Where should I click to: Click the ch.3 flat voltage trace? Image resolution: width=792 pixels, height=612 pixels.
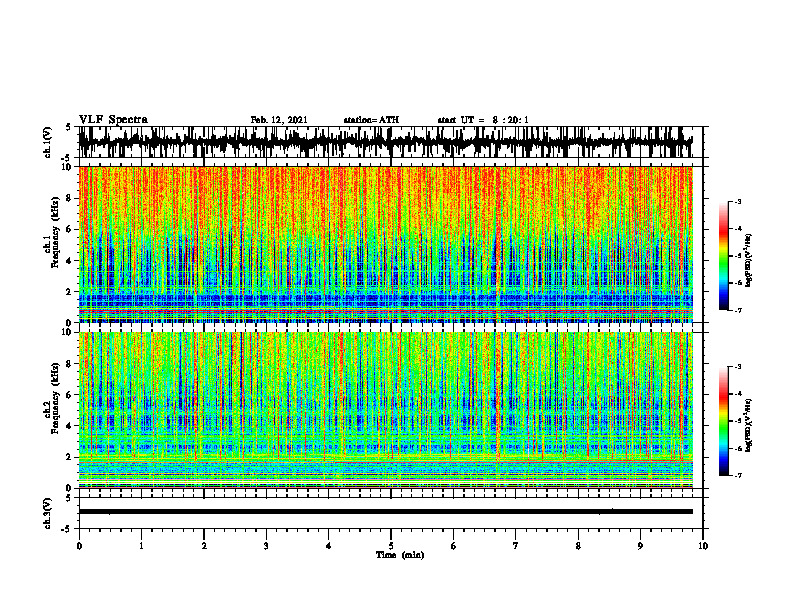click(385, 512)
